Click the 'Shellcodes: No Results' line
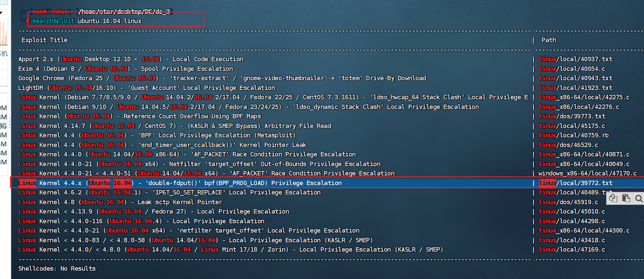The width and height of the screenshot is (644, 279). [x=57, y=269]
